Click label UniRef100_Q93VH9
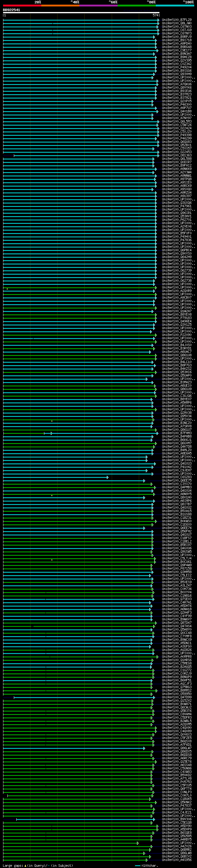197x868 pixels. point(176,74)
